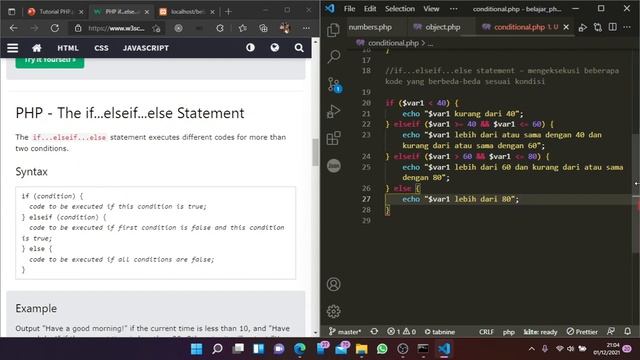Open the VS Code View menu

click(431, 9)
